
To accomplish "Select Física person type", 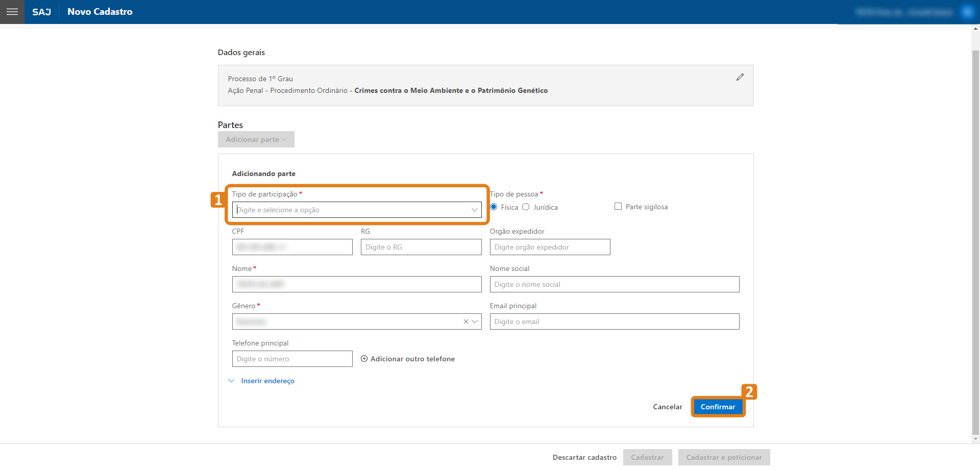I will [x=494, y=207].
